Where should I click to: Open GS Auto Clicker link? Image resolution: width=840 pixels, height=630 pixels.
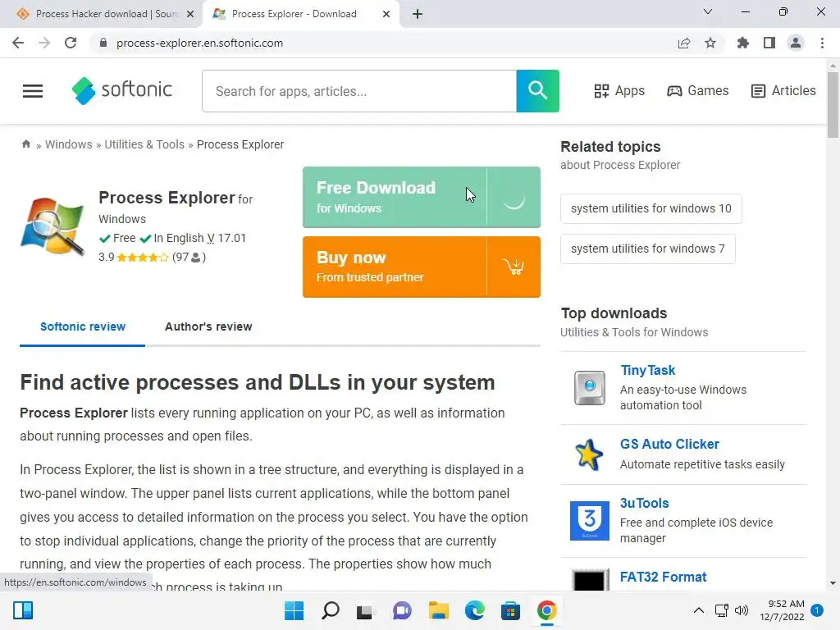[669, 444]
